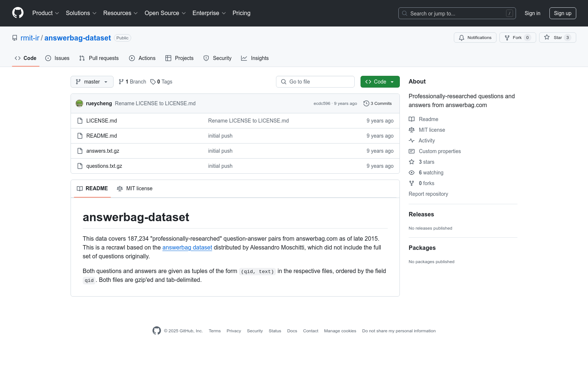Click Manage cookies in footer
The height and width of the screenshot is (368, 588).
(x=340, y=331)
